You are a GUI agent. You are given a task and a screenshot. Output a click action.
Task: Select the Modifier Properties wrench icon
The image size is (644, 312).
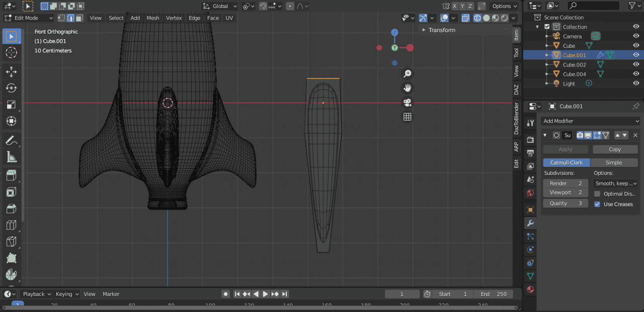[x=530, y=223]
